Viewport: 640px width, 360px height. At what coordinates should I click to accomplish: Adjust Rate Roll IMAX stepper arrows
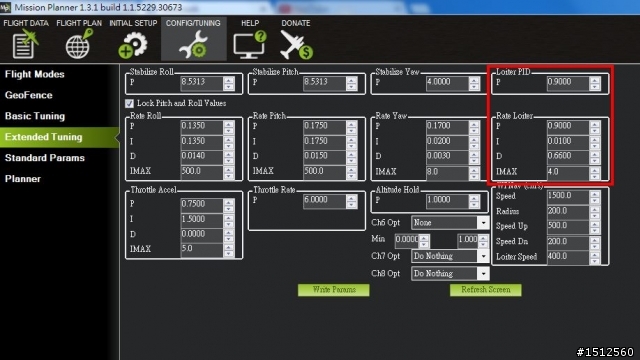[x=229, y=172]
